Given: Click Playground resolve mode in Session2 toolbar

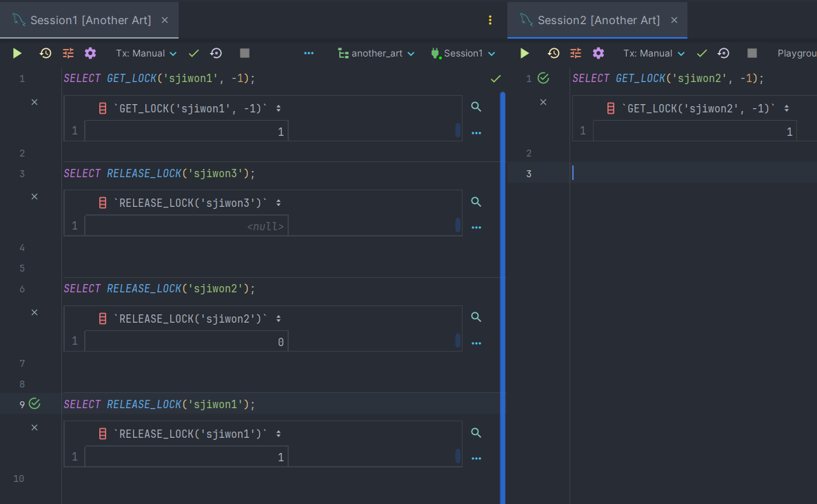Looking at the screenshot, I should (x=797, y=53).
